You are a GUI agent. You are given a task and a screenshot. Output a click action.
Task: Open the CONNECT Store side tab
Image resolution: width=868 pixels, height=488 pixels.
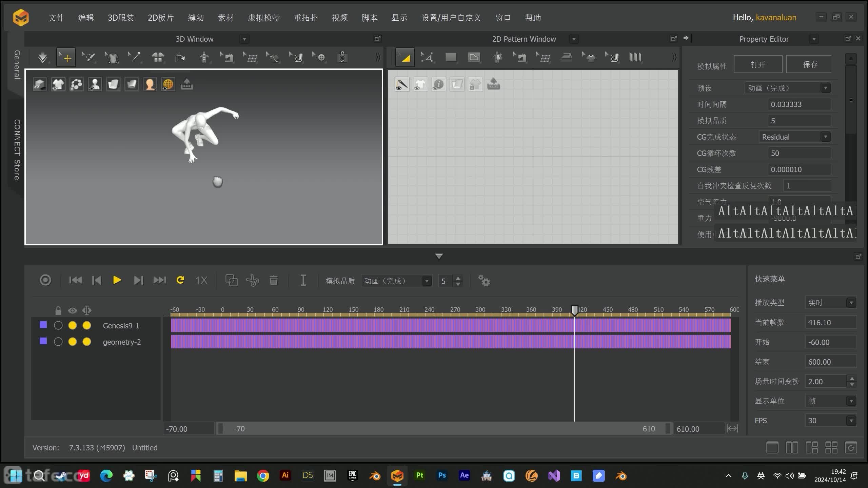pyautogui.click(x=16, y=149)
